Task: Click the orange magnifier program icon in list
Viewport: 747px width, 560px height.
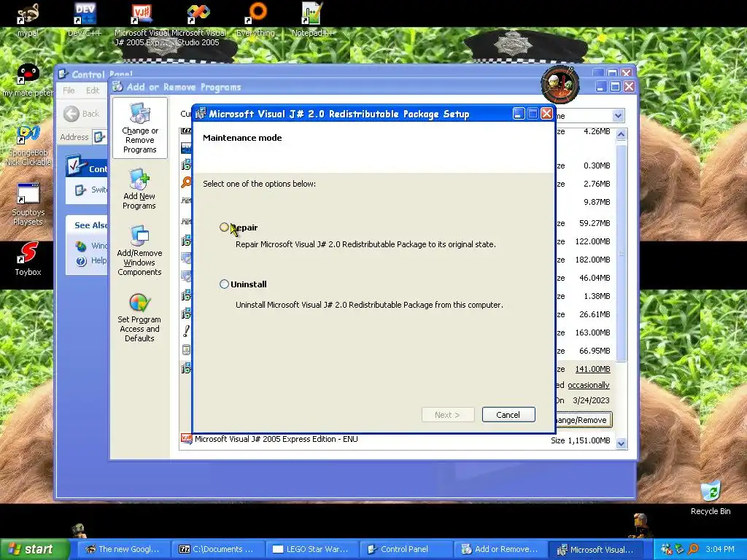Action: (186, 182)
